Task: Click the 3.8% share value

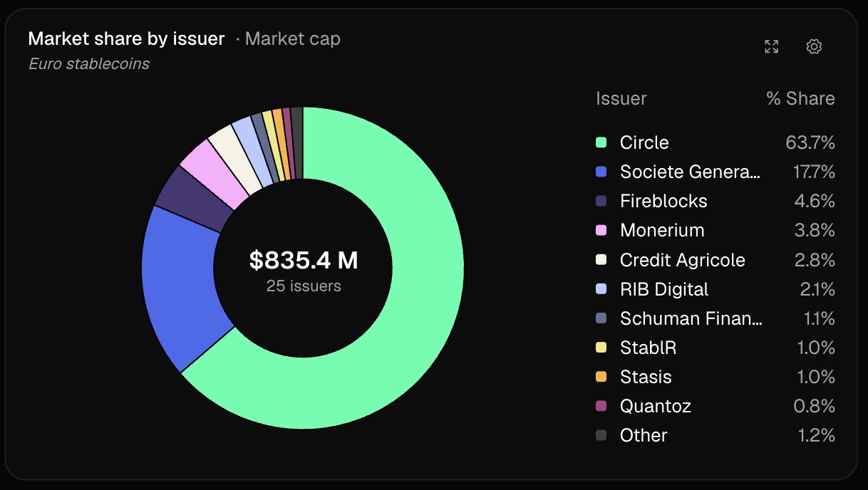Action: (x=815, y=230)
